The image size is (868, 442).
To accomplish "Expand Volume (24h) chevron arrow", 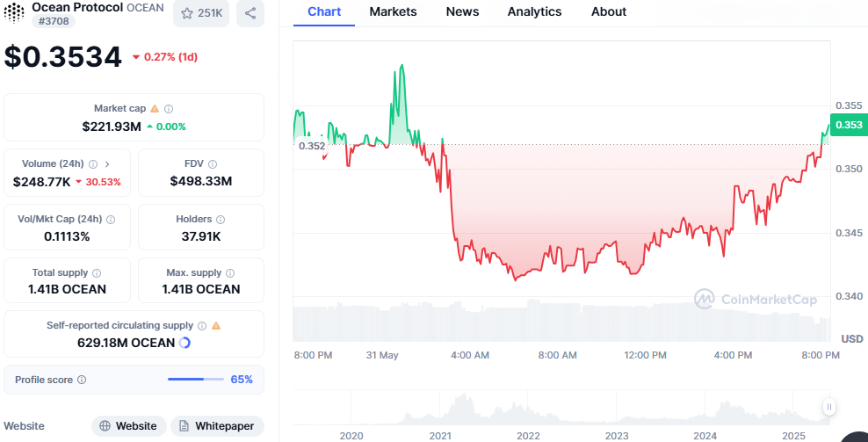I will [x=107, y=164].
